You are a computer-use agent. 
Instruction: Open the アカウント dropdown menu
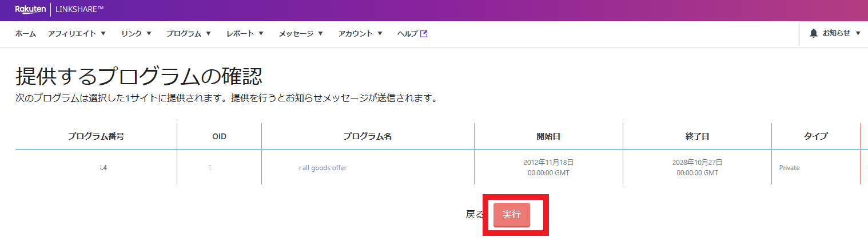pyautogui.click(x=360, y=34)
